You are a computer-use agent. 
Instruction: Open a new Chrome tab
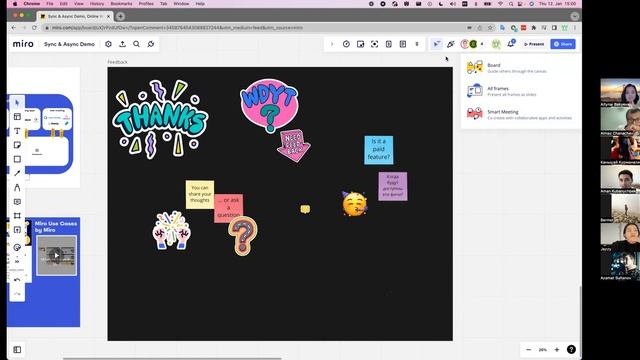[x=120, y=16]
